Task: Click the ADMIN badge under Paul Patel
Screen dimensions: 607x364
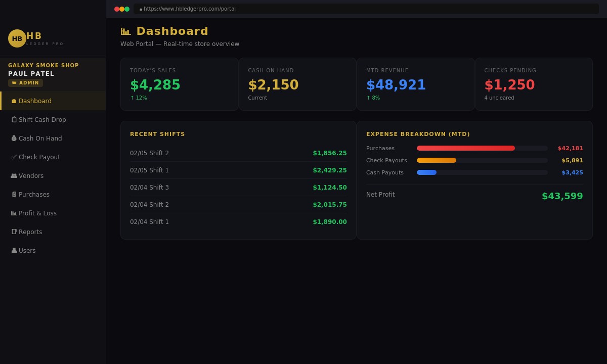Action: [25, 82]
